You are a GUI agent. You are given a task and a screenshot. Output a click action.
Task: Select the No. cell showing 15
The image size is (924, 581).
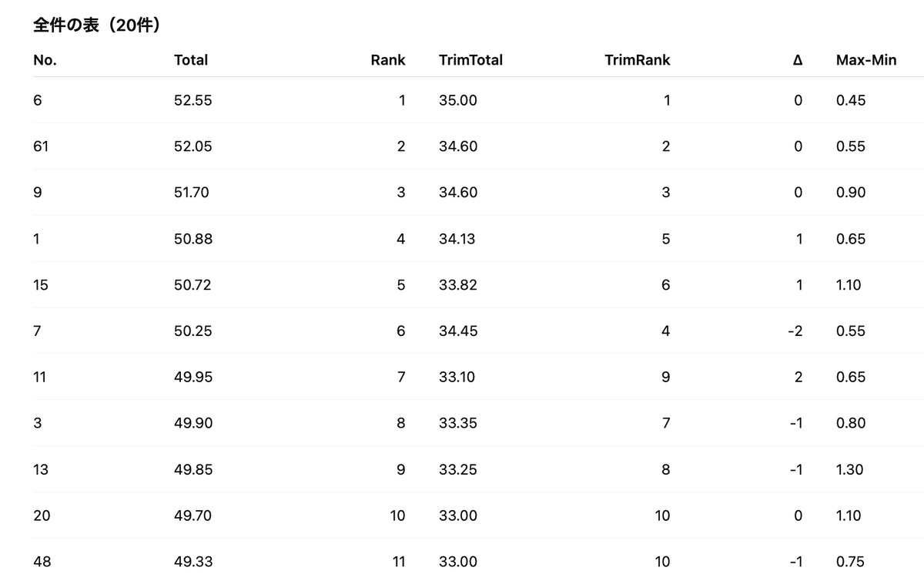click(x=41, y=285)
